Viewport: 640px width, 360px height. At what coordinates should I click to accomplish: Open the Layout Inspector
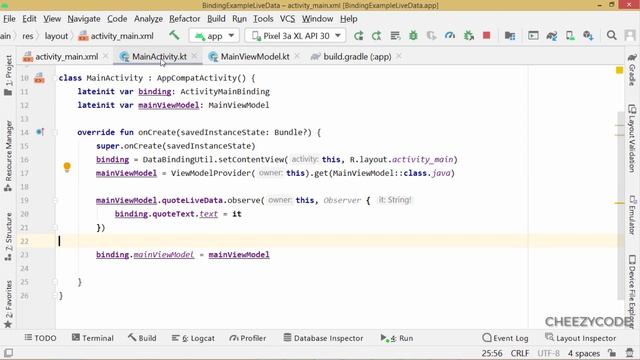(x=580, y=338)
